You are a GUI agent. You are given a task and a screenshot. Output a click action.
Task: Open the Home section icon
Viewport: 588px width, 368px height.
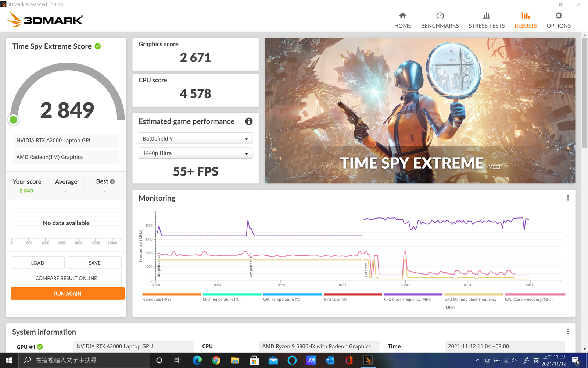pos(403,16)
